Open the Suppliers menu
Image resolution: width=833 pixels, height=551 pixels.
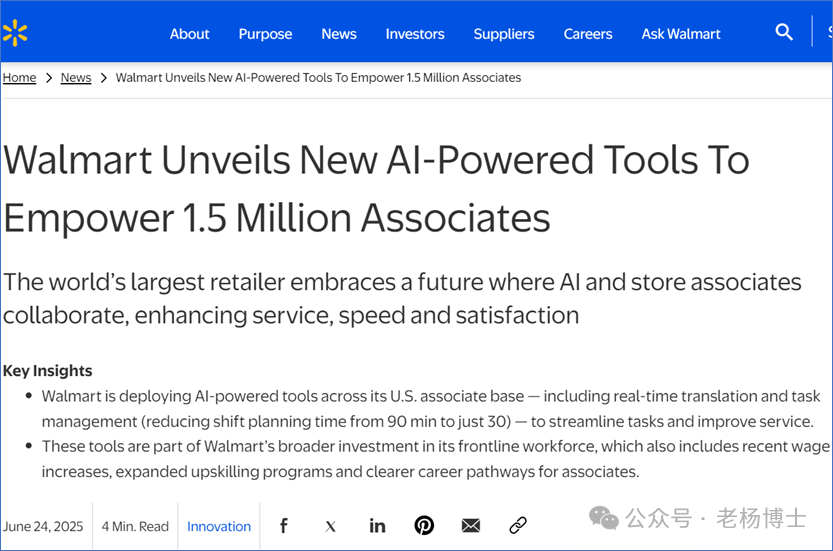pos(504,34)
